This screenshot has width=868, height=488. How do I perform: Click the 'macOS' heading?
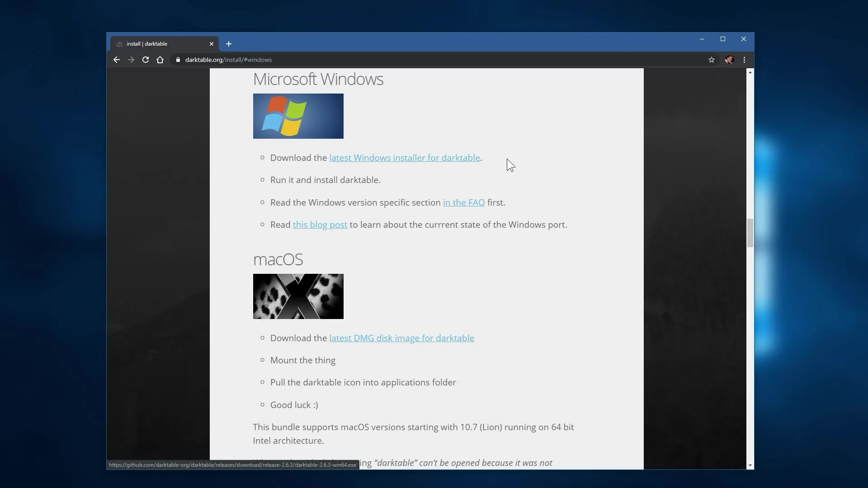click(278, 259)
